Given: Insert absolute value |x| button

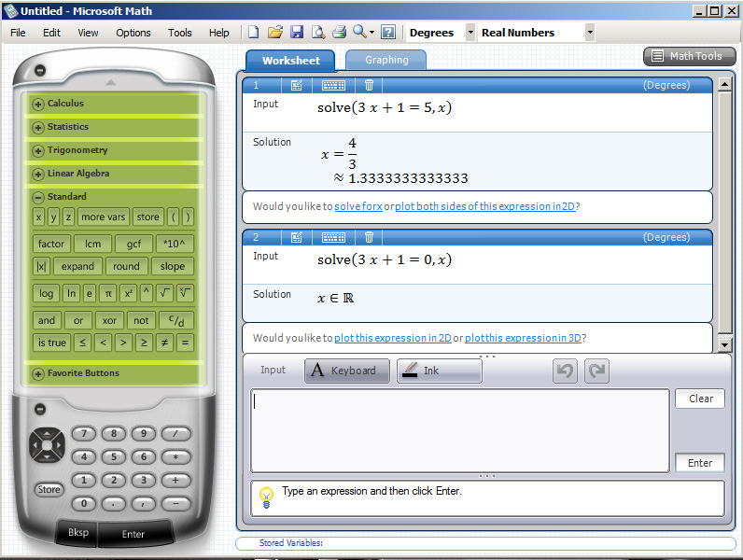Looking at the screenshot, I should [41, 266].
